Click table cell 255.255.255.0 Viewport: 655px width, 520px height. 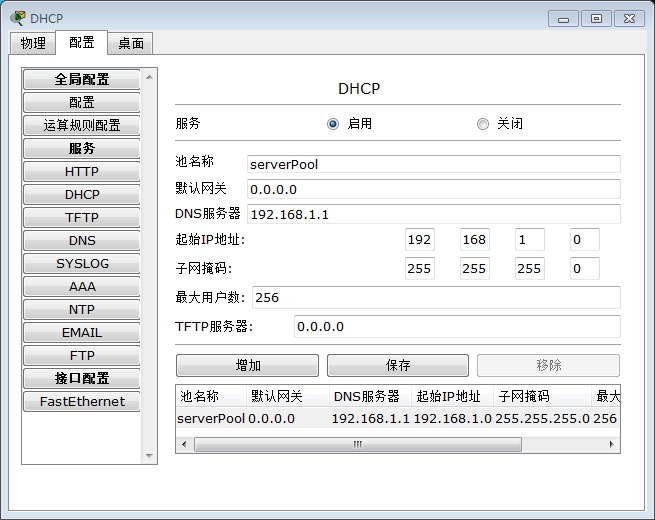tap(542, 418)
